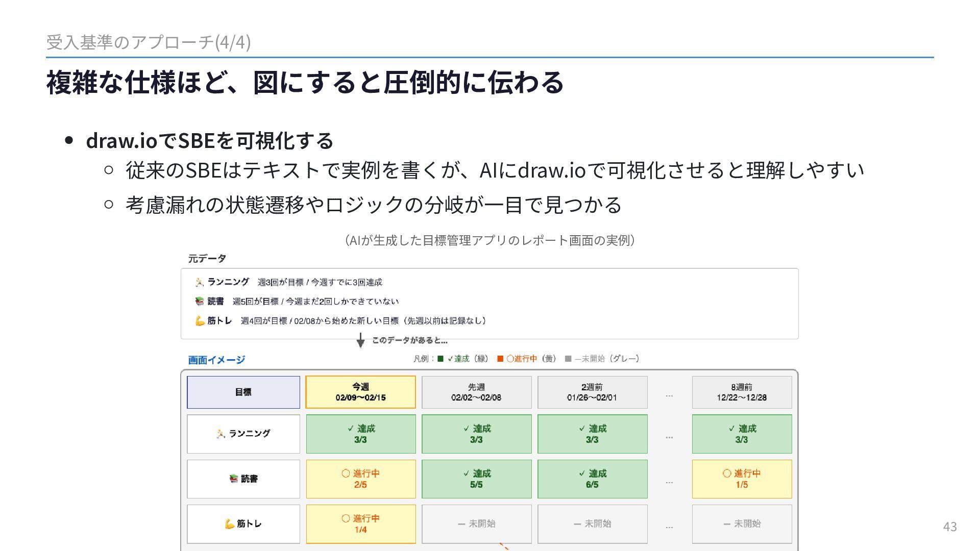Click the running emoji in the source data box
Screen dimensions: 980x551
(x=200, y=282)
